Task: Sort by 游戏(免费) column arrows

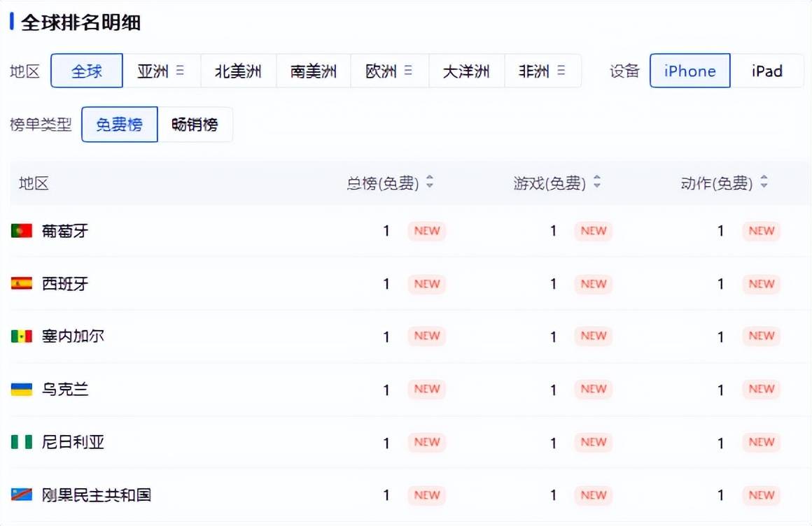Action: tap(597, 183)
